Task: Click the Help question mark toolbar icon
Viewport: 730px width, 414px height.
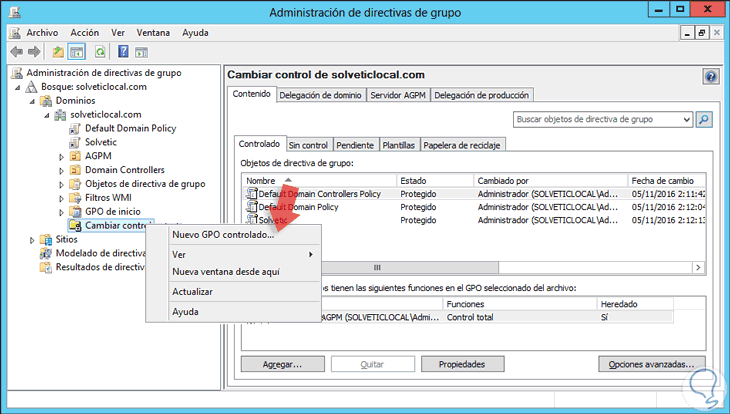Action: pos(123,52)
